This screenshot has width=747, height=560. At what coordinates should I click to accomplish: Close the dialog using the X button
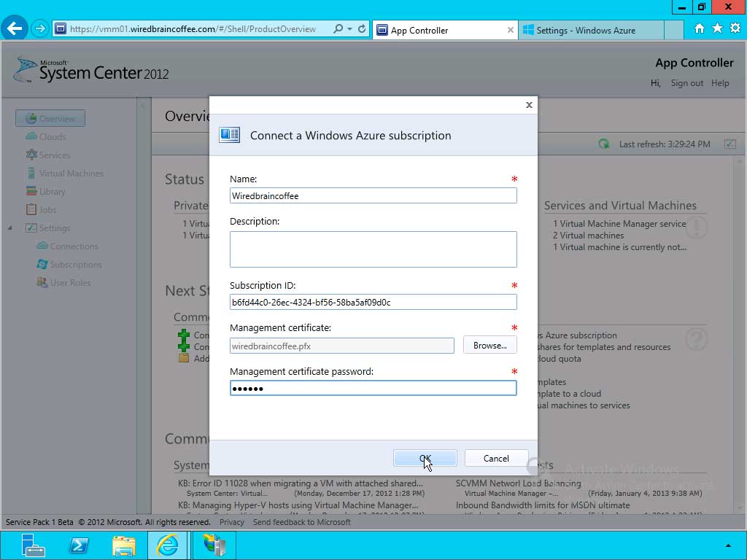click(x=529, y=105)
